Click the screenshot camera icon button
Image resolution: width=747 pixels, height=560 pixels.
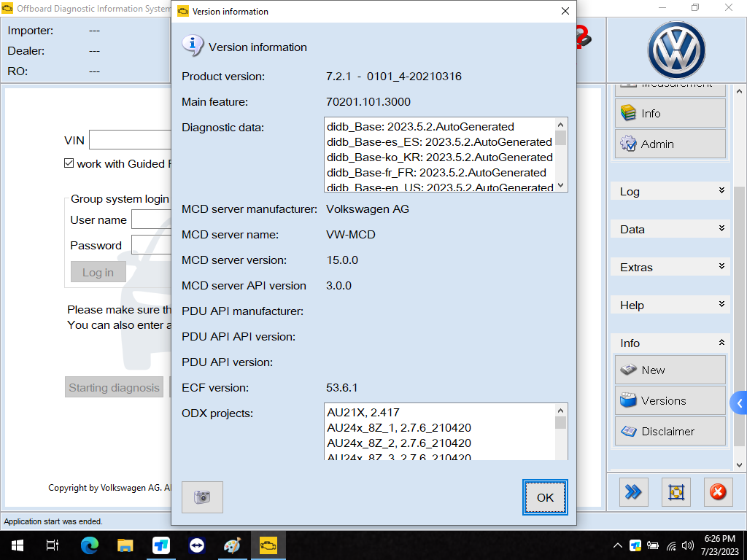202,497
